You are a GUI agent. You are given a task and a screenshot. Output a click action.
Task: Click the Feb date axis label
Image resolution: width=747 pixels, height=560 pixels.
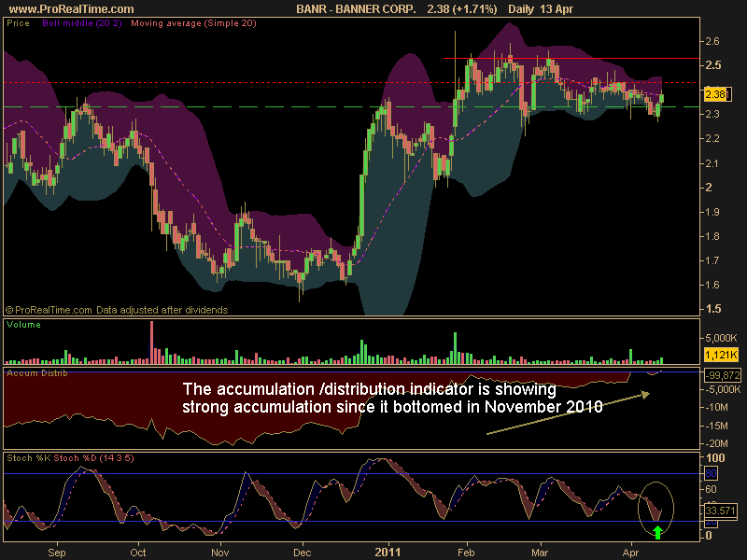coord(466,553)
